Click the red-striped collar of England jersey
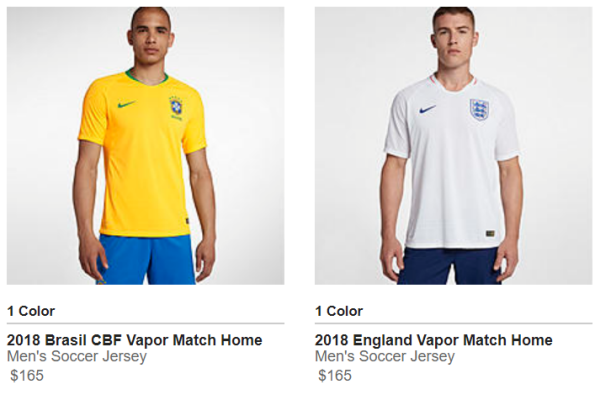Screen dimensions: 600x395 click(x=453, y=82)
